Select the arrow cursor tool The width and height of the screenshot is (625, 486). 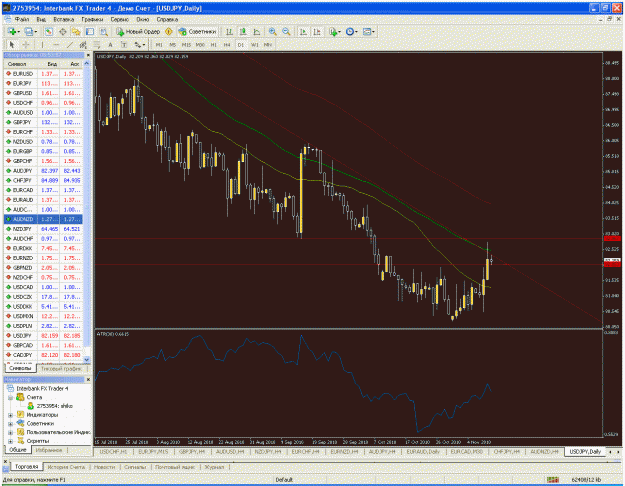pyautogui.click(x=12, y=45)
